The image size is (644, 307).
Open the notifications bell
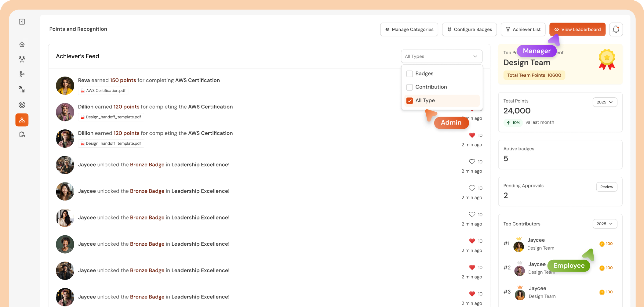616,30
